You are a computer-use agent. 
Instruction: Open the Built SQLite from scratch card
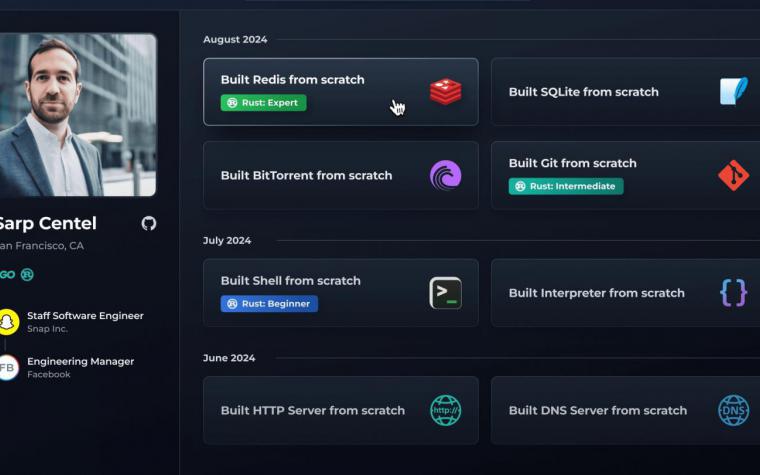click(625, 92)
